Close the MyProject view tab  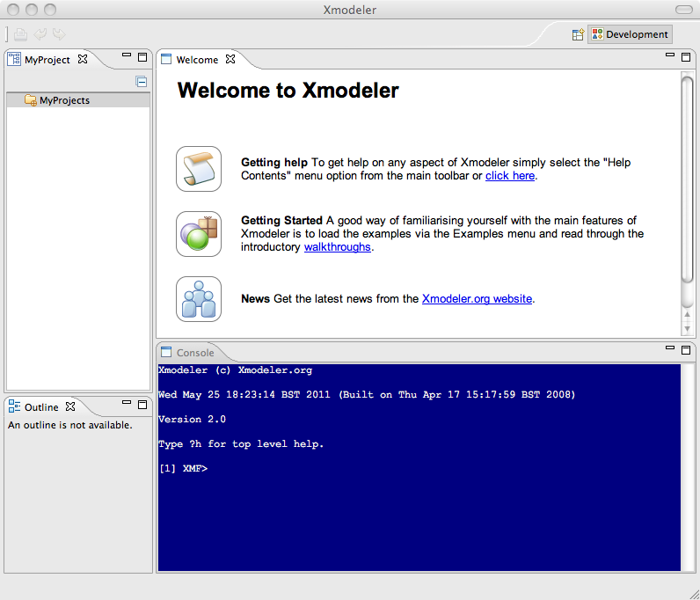[83, 59]
